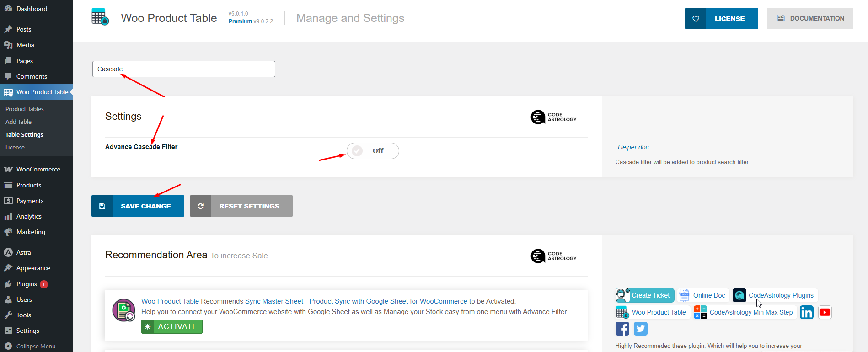Click the WooCommerce sidebar icon
Screen dimensions: 868x352
coord(8,169)
